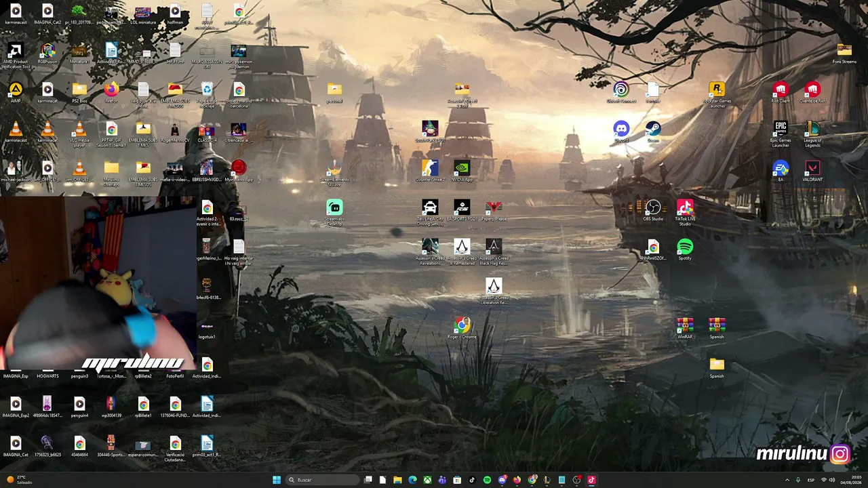Select the hoffman video file
Screen dimensions: 868x488
point(175,14)
